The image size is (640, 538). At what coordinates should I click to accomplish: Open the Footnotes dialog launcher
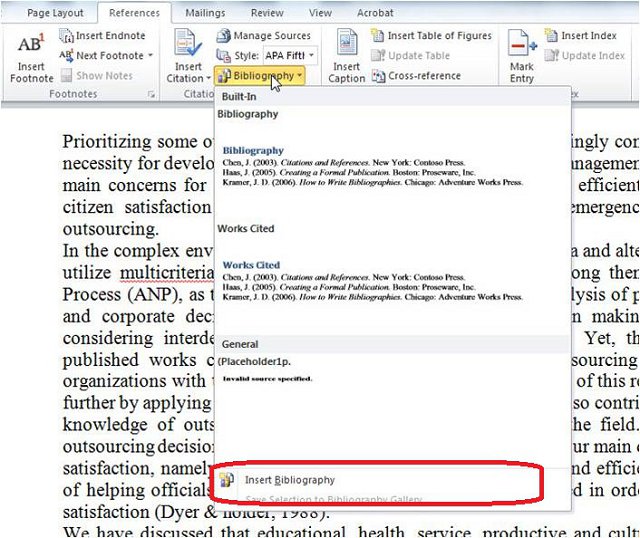coord(152,95)
